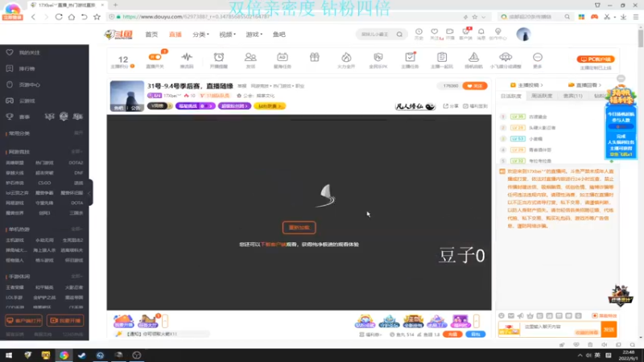Open the 关注 heart icon in header
Viewport: 644px width, 362px height.
(x=434, y=32)
